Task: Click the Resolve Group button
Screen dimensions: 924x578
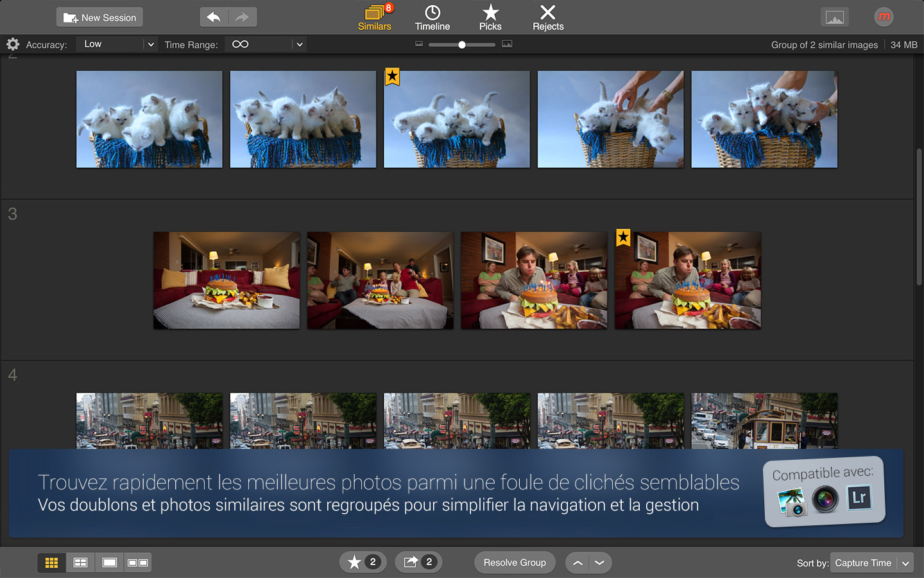Action: click(515, 563)
